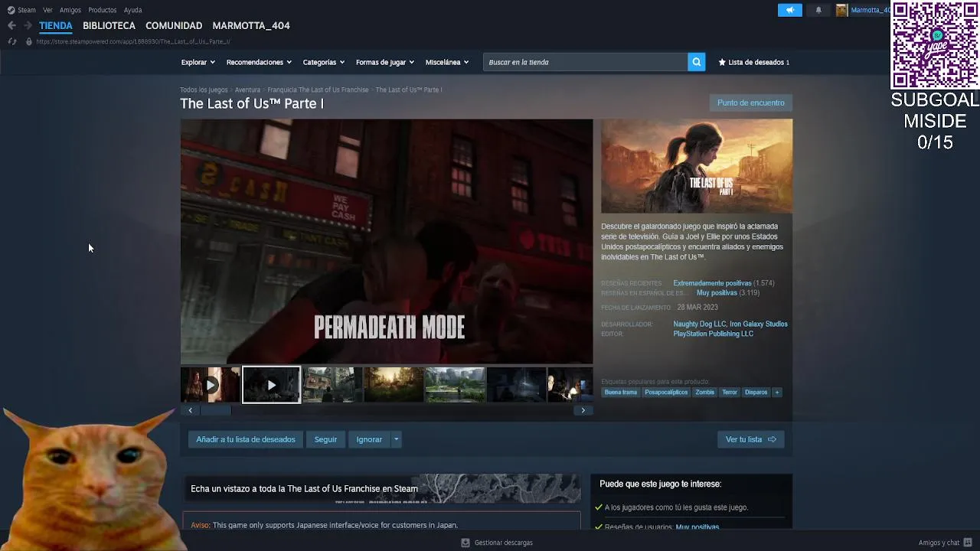Switch to the TIENDA tab
Viewport: 980px width, 551px height.
56,25
